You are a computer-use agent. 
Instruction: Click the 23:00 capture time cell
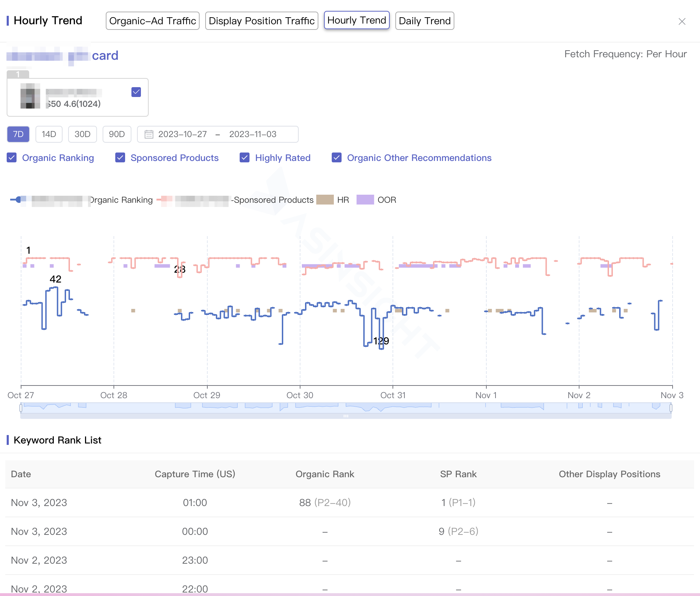[x=195, y=560]
